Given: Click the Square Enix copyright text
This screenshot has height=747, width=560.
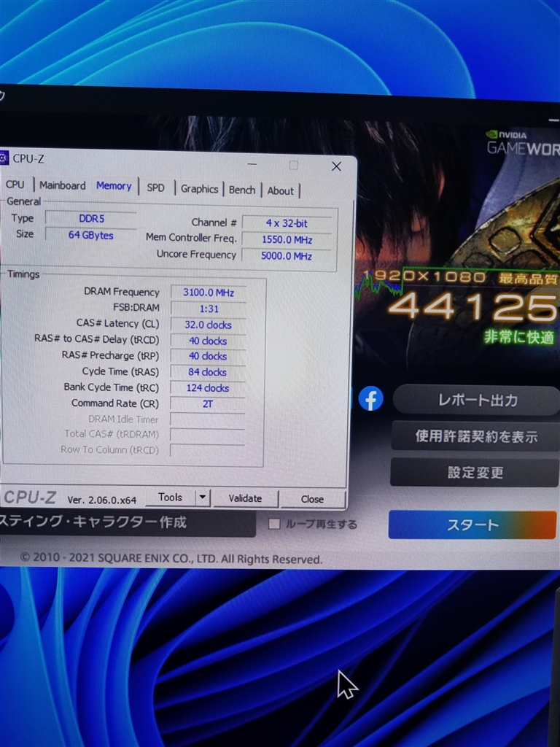Looking at the screenshot, I should [171, 558].
